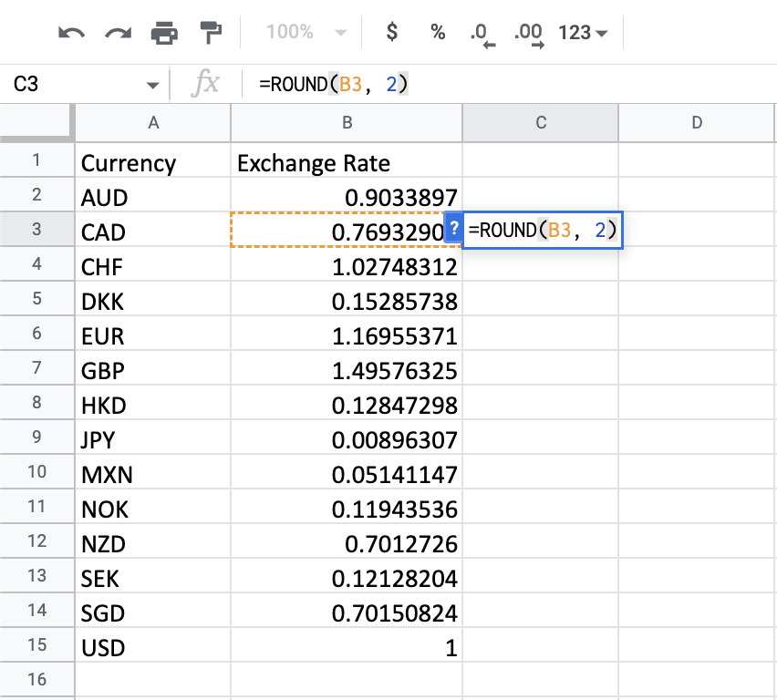Select row 1 header
This screenshot has width=777, height=700.
point(36,160)
